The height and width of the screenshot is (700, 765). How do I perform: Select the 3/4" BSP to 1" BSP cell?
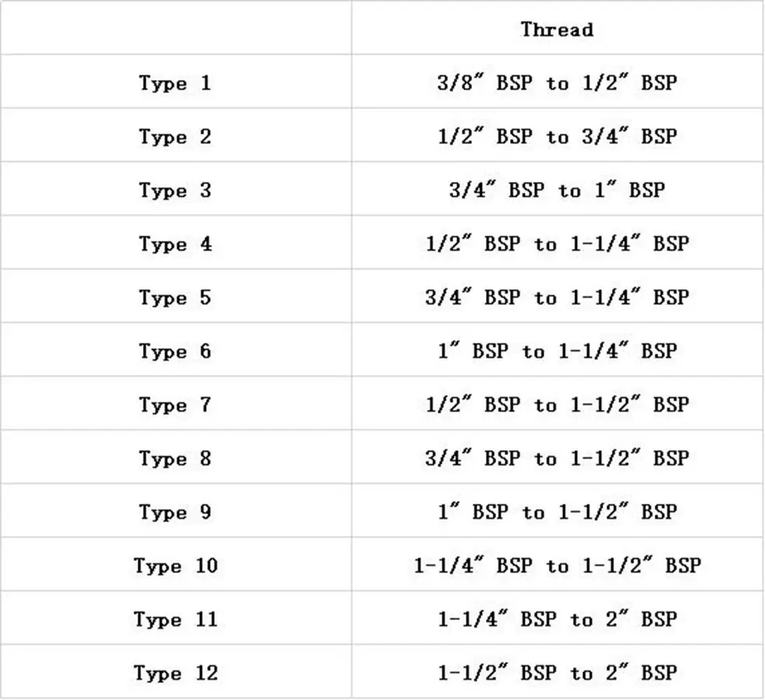coord(557,190)
